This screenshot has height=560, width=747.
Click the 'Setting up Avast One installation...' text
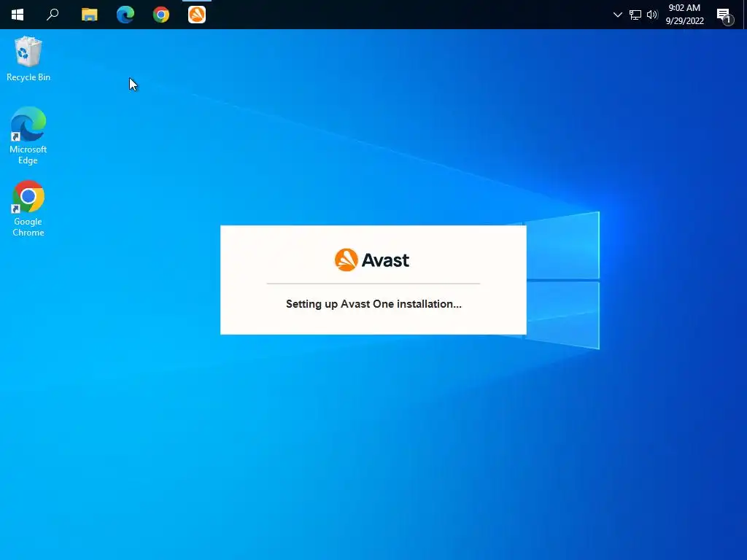click(373, 304)
